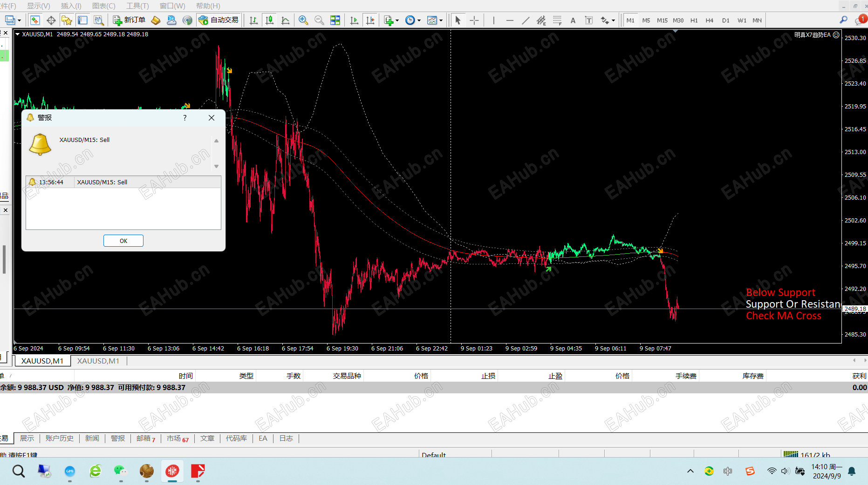Toggle the Navigator folder-star icon
This screenshot has width=868, height=485.
(x=67, y=20)
